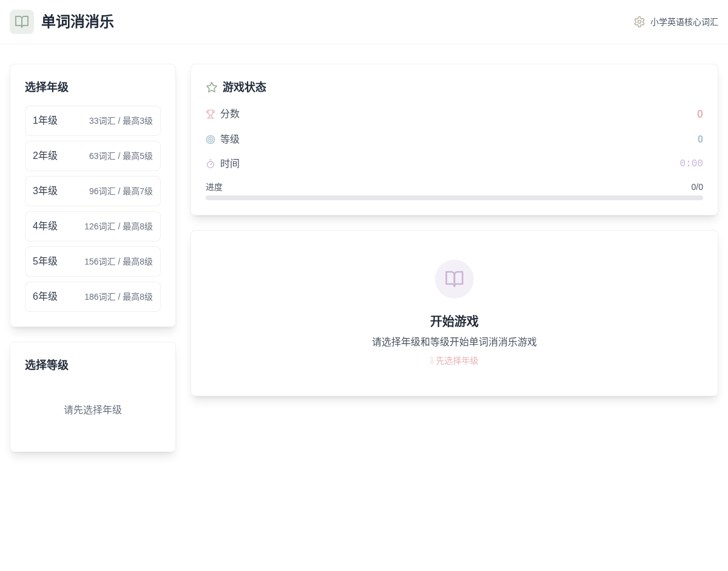Select 6年级 grade option
Viewport: 728px width, 571px height.
93,297
